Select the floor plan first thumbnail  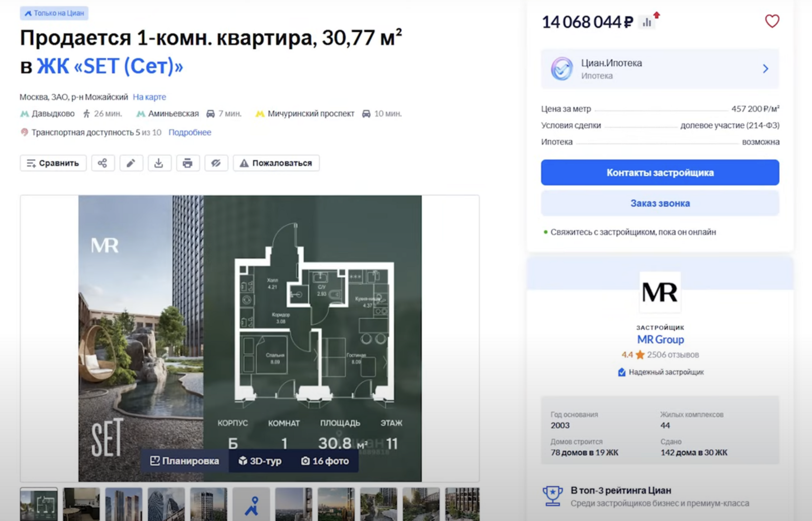coord(39,504)
